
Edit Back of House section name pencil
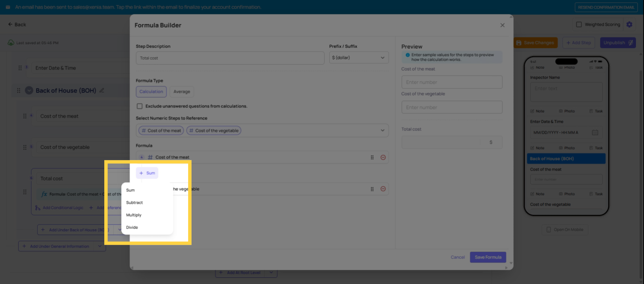click(102, 90)
